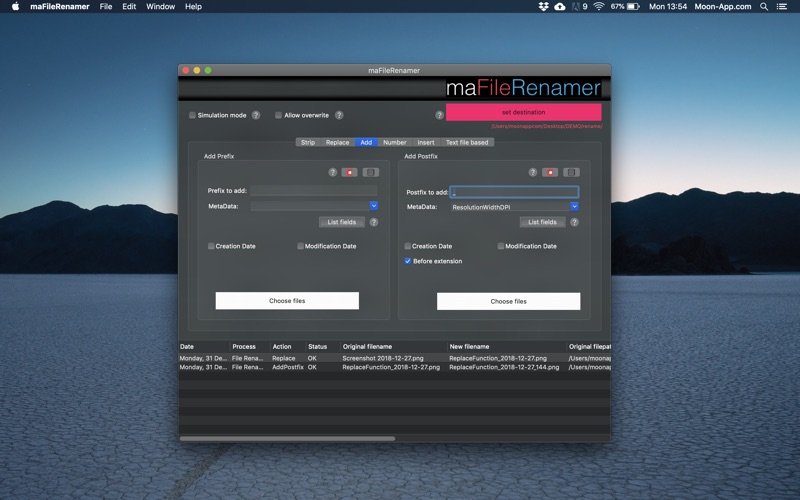Switch to the Number tab
This screenshot has width=800, height=500.
pyautogui.click(x=395, y=142)
